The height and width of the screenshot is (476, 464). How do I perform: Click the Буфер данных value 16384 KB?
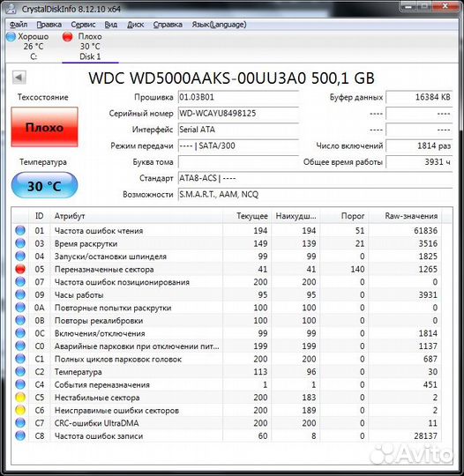point(419,98)
